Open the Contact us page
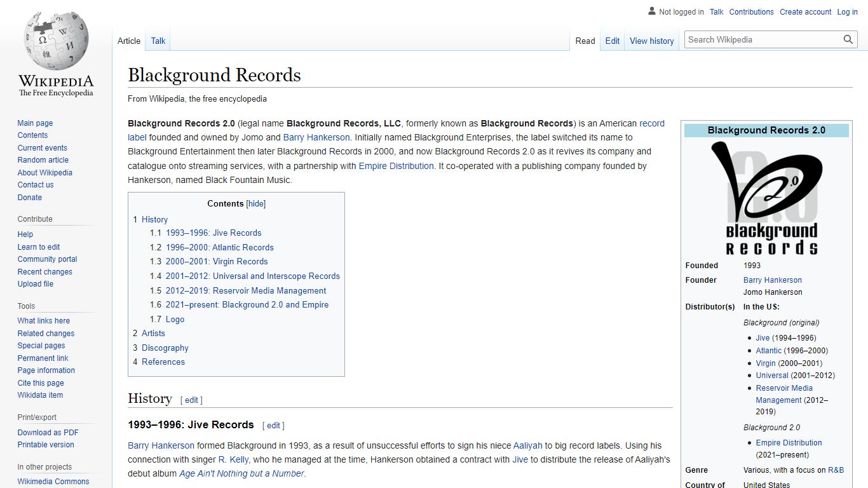868x488 pixels. (36, 185)
